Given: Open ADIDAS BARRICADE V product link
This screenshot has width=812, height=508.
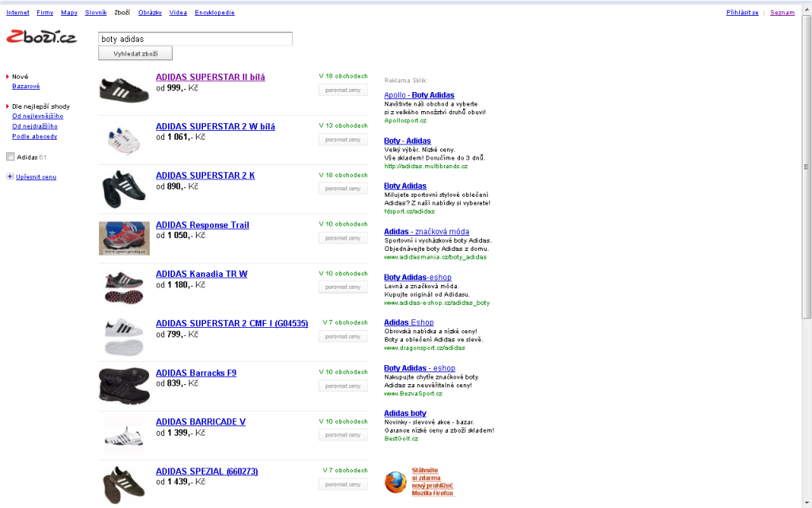Looking at the screenshot, I should (x=201, y=422).
